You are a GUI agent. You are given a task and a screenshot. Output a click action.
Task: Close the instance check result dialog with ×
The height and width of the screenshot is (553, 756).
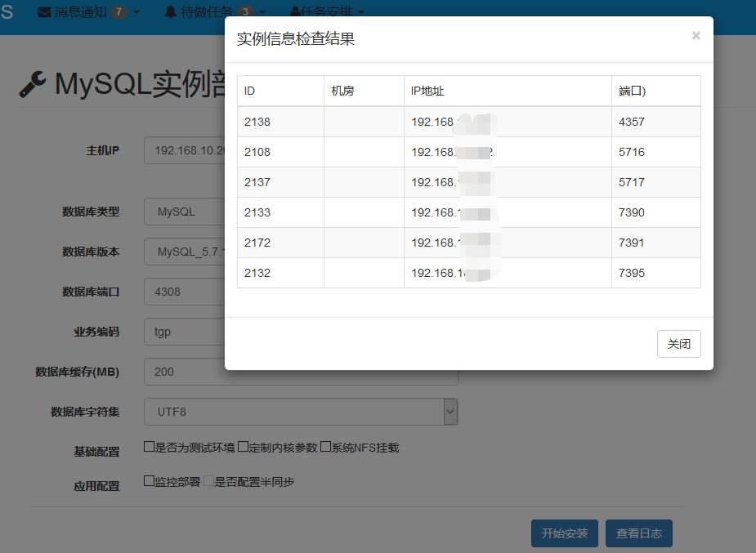(696, 36)
